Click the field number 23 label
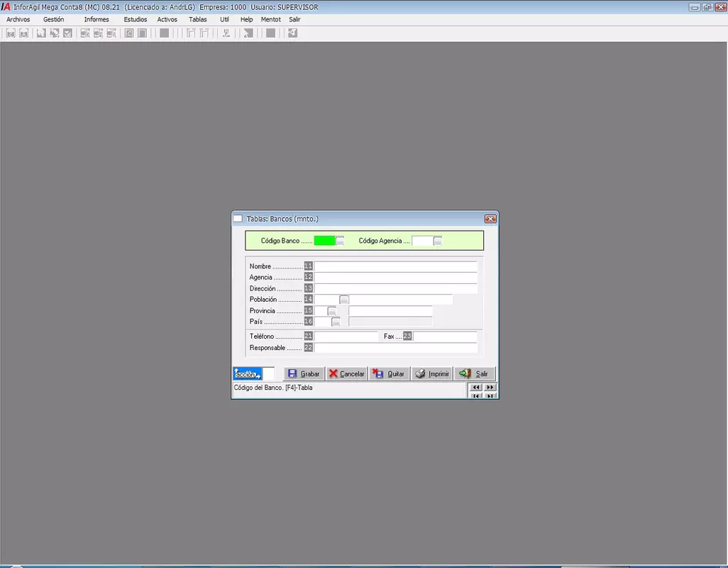The width and height of the screenshot is (728, 568). (407, 337)
